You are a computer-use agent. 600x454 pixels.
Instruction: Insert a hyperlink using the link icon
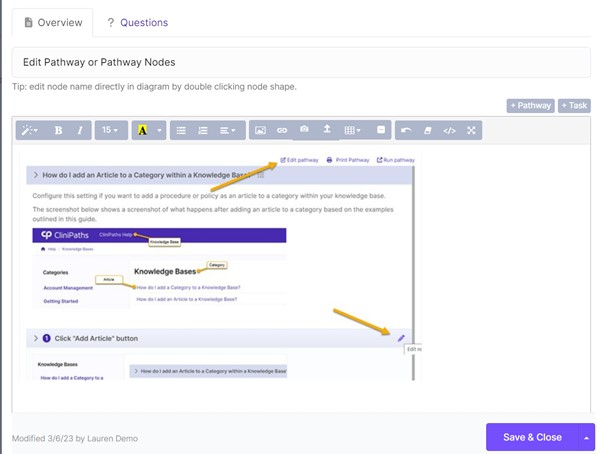(x=282, y=130)
